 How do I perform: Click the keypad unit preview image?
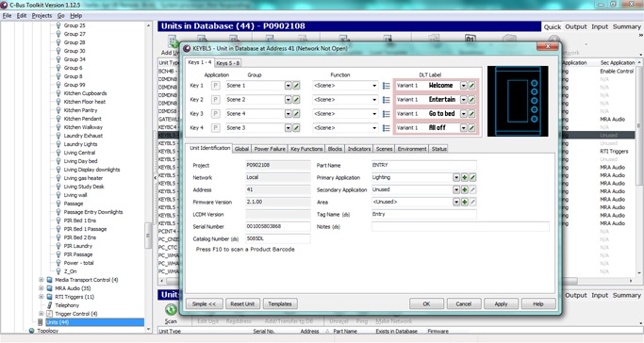point(518,101)
